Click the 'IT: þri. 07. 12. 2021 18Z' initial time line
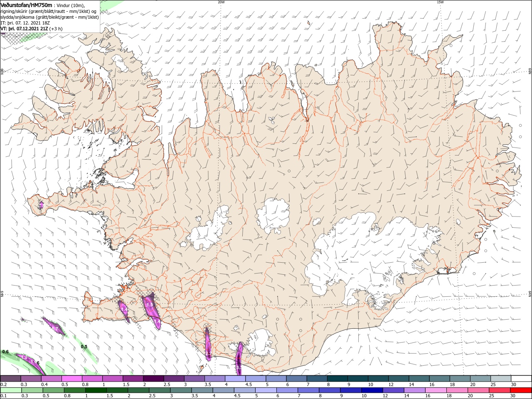The height and width of the screenshot is (399, 532). (x=25, y=23)
